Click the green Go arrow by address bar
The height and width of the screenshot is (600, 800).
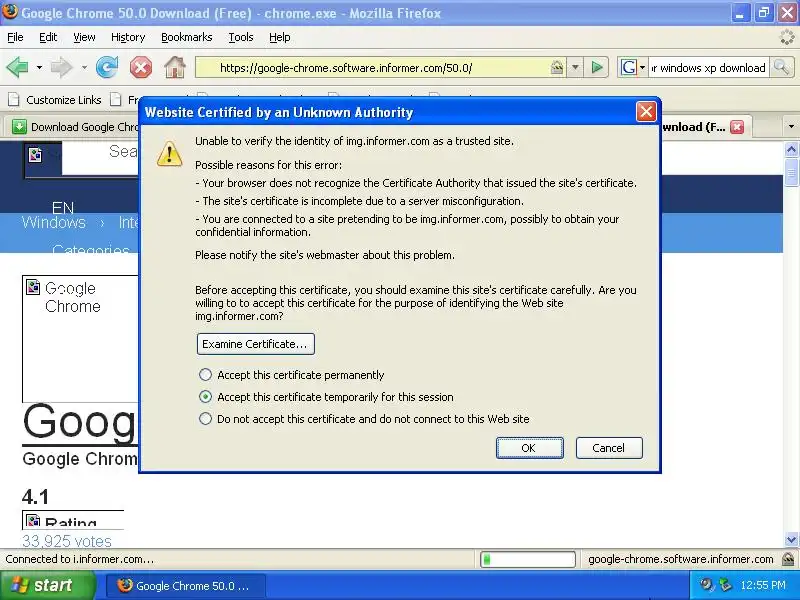pos(596,67)
